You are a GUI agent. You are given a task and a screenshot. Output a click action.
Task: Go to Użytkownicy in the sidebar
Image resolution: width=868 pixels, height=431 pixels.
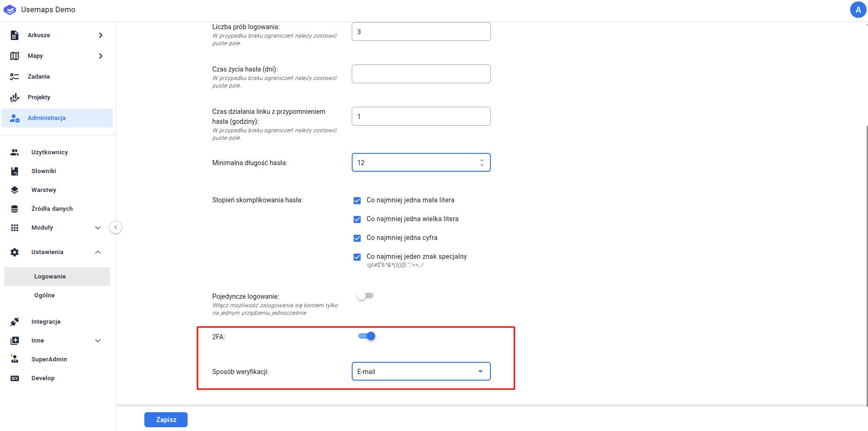(49, 152)
